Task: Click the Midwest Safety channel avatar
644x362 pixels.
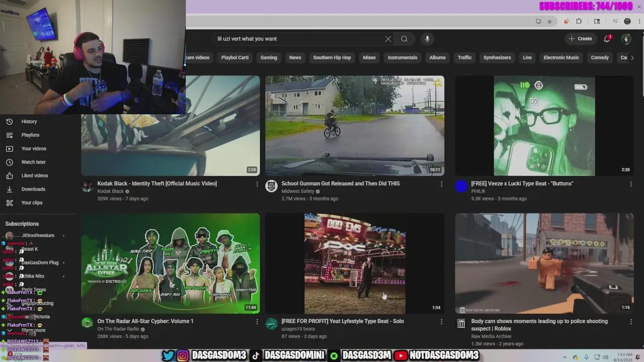Action: (271, 187)
